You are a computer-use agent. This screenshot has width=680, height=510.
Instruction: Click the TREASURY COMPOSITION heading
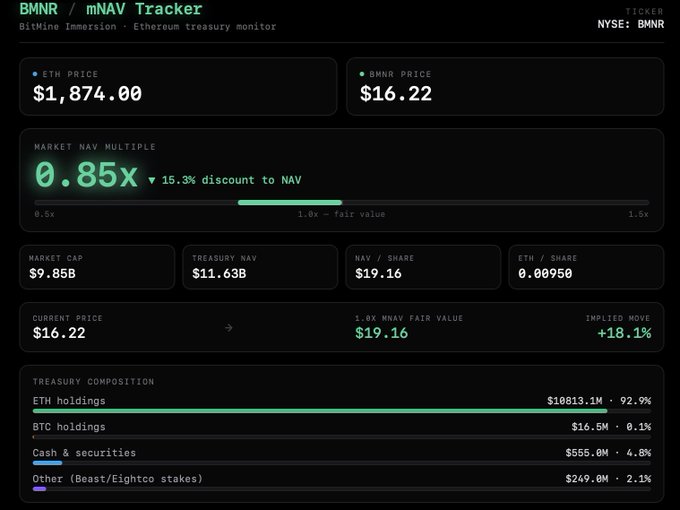93,382
